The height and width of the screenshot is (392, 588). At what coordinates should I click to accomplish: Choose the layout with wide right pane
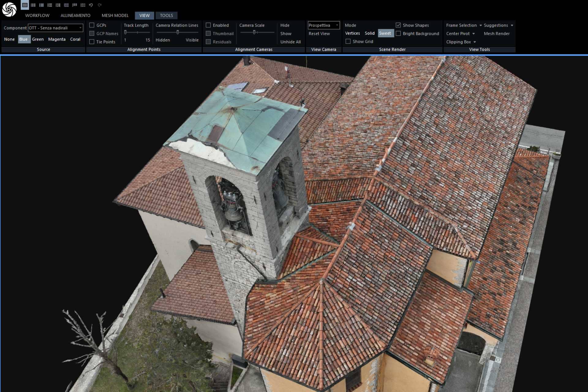tap(41, 5)
